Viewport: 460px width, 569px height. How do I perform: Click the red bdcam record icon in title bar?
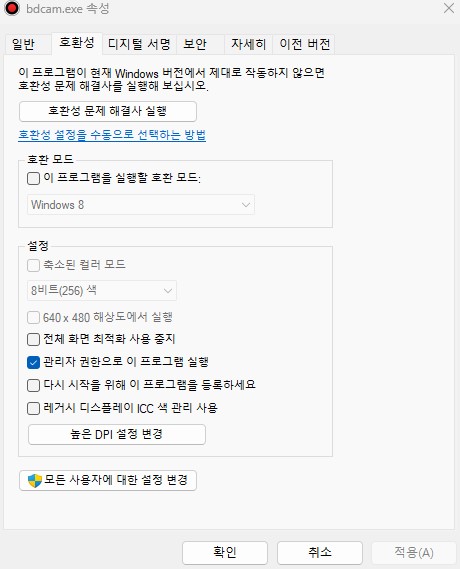(12, 8)
